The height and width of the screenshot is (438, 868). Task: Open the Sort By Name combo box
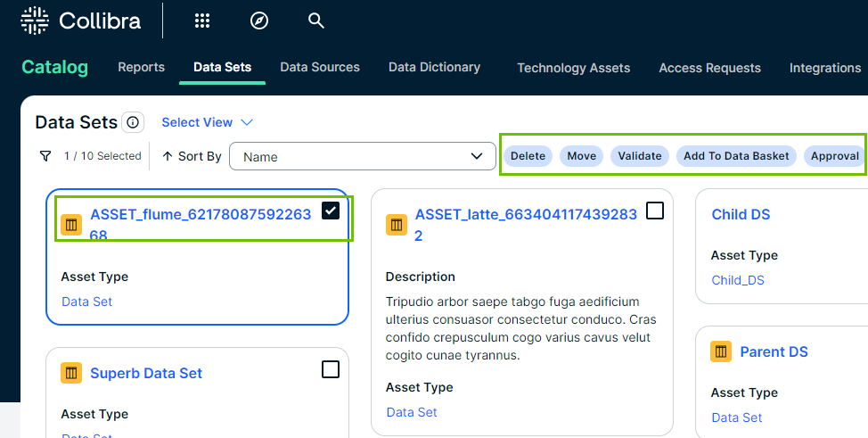coord(363,156)
